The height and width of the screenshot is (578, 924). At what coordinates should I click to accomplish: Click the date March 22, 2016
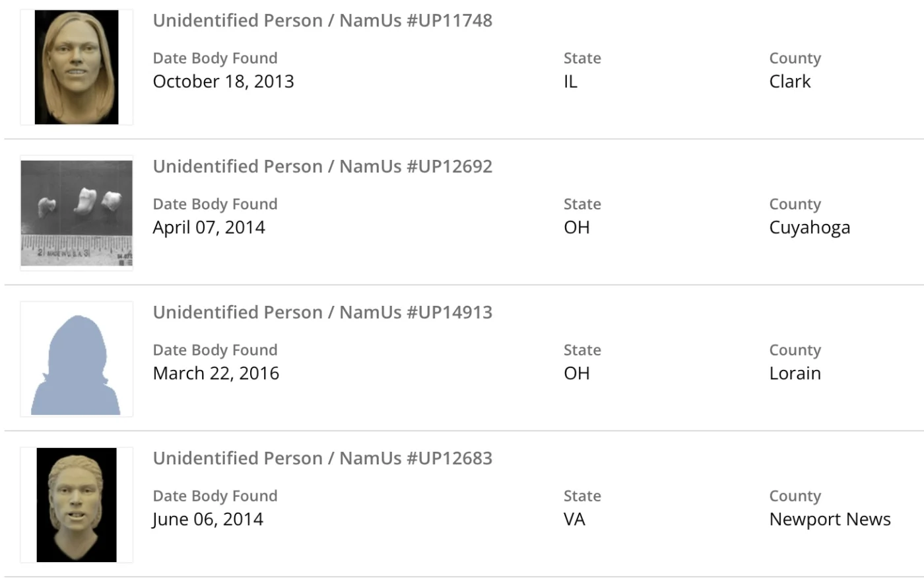(216, 374)
